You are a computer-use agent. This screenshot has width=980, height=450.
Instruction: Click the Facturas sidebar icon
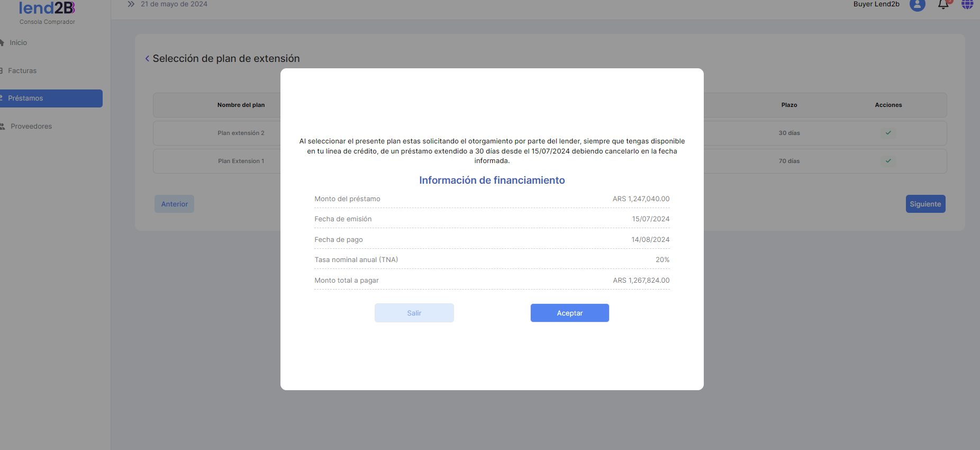[x=2, y=71]
